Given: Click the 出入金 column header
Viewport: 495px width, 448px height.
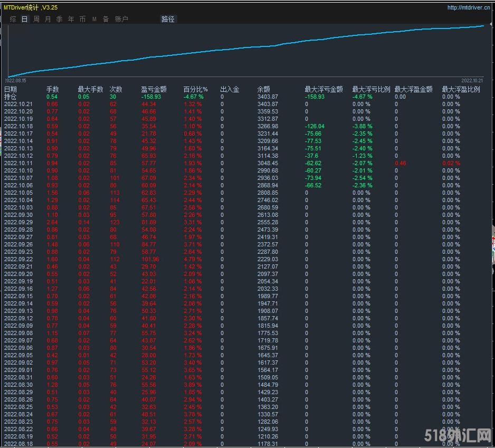Looking at the screenshot, I should click(x=230, y=89).
